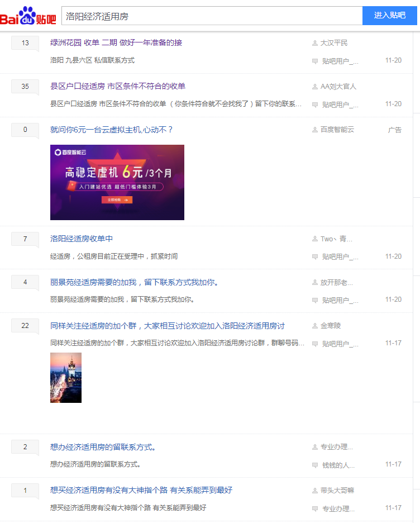Open author profile Two丶青...
The image size is (420, 523).
click(x=336, y=239)
